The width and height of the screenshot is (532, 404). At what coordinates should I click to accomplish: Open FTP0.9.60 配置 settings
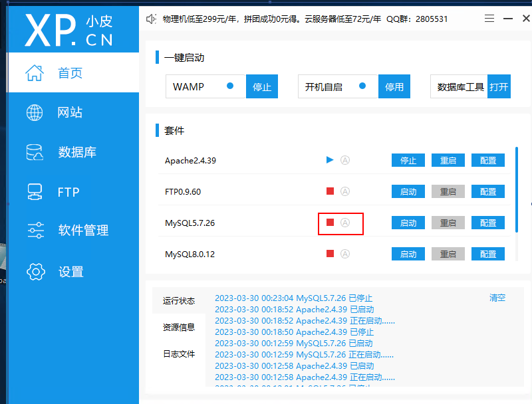[488, 191]
